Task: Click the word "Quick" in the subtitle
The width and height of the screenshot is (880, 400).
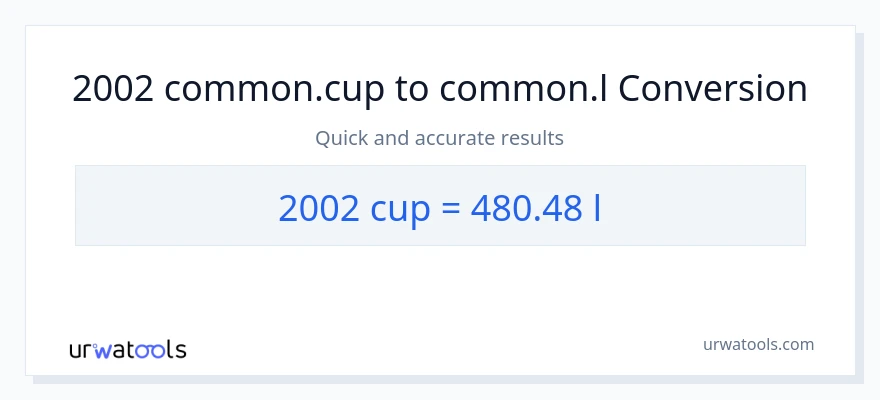Action: [x=340, y=138]
